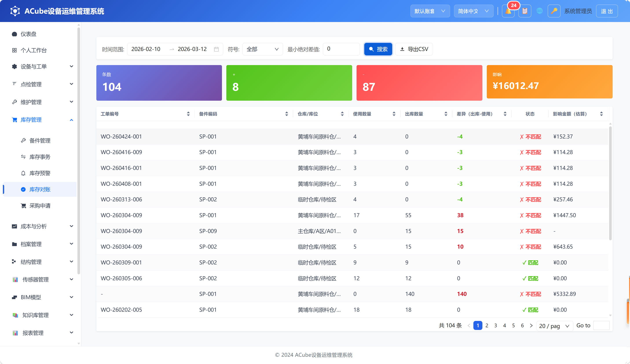
Task: Click the globe icon in the header
Action: 540,11
